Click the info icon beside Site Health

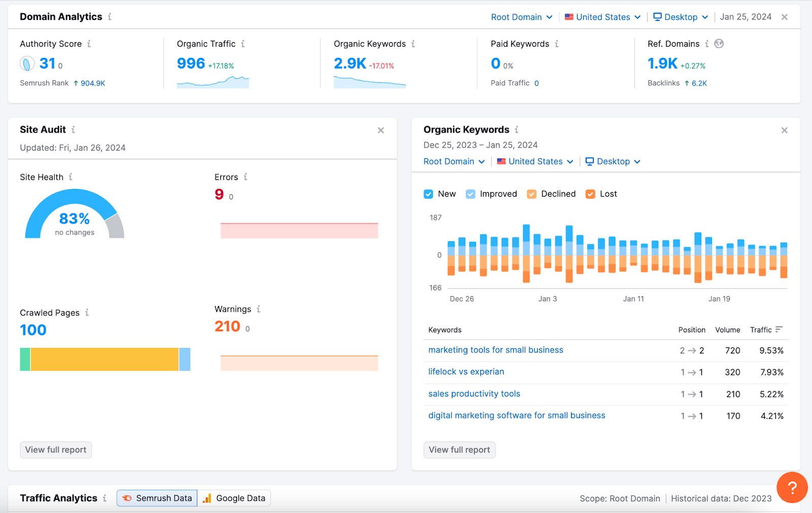pyautogui.click(x=71, y=177)
